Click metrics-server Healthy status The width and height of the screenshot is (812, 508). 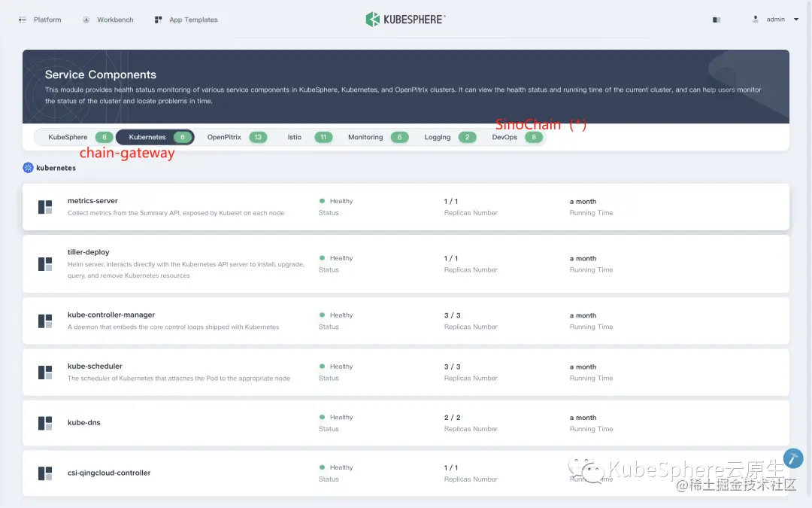pos(336,201)
